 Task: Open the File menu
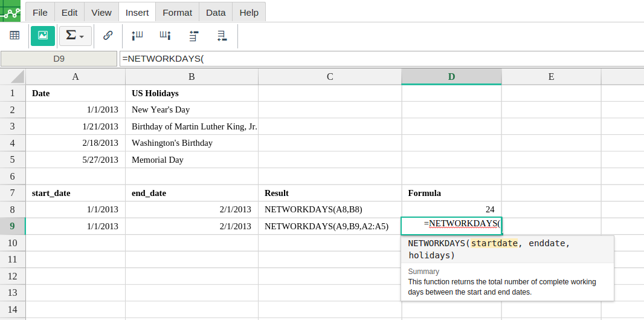coord(40,13)
